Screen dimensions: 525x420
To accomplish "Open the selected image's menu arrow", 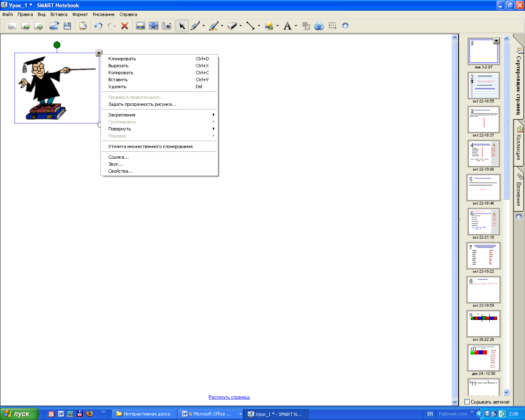I will point(98,53).
